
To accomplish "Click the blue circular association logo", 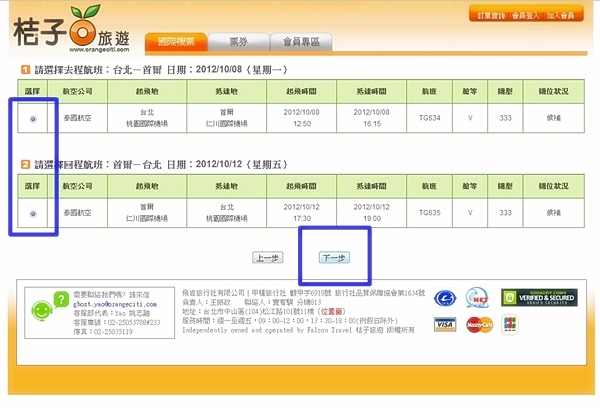I will pyautogui.click(x=445, y=298).
